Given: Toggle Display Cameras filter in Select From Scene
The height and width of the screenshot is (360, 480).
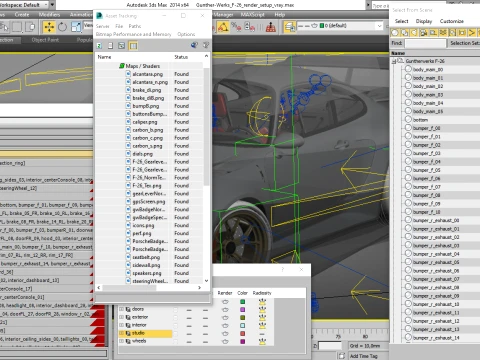Looking at the screenshot, I should coord(424,33).
